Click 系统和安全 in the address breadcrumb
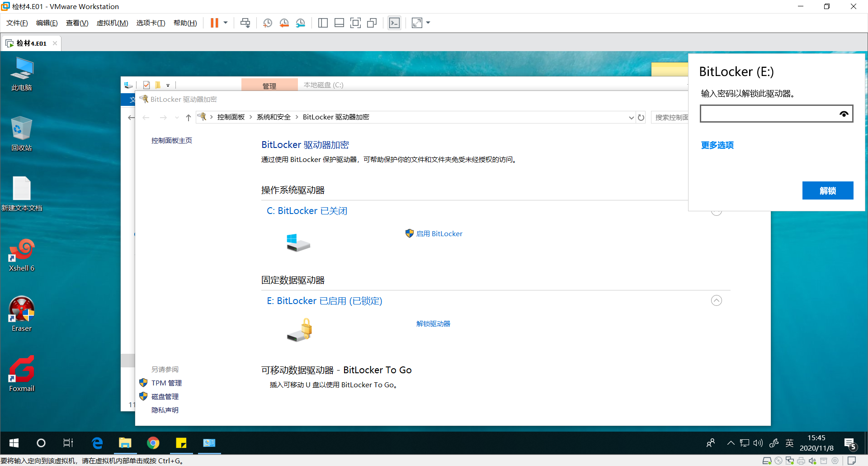This screenshot has width=868, height=466. pyautogui.click(x=274, y=117)
